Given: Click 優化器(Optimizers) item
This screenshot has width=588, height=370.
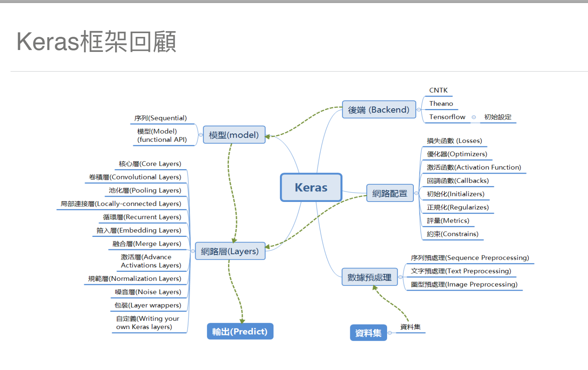Looking at the screenshot, I should point(457,154).
